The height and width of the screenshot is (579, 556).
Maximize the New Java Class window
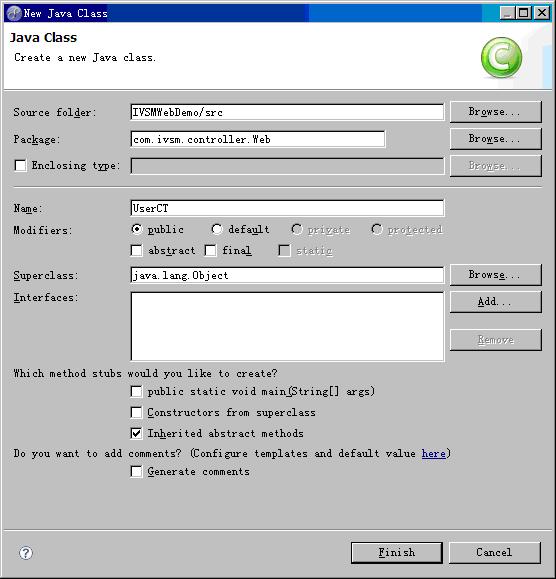click(524, 13)
